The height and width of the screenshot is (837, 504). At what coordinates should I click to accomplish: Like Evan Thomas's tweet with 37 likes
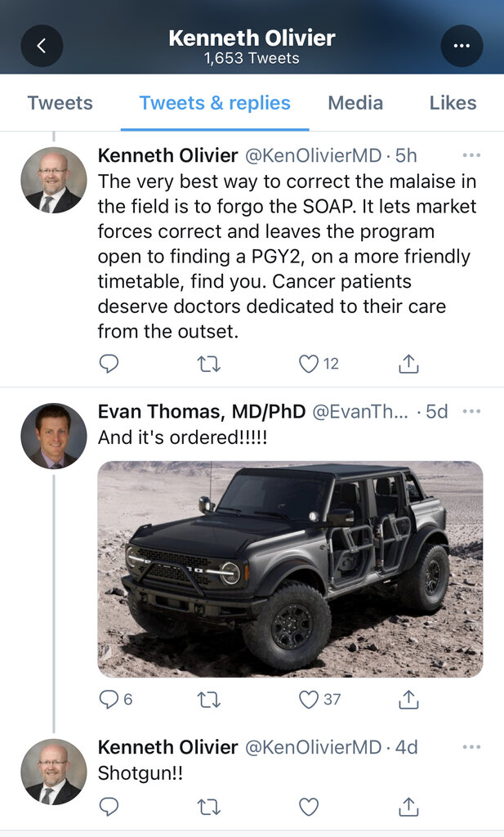click(x=308, y=699)
